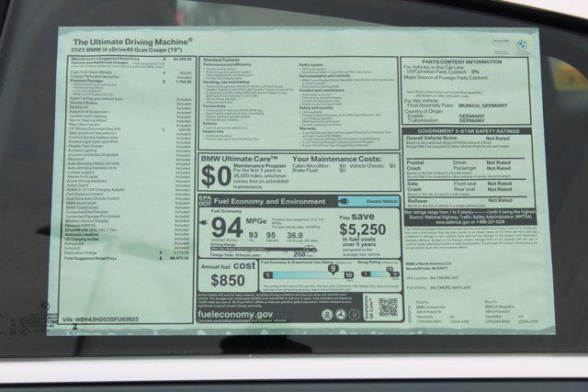588x392 pixels.
Task: Click 'The Ultimate Driving Machine' heading
Action: pos(133,41)
